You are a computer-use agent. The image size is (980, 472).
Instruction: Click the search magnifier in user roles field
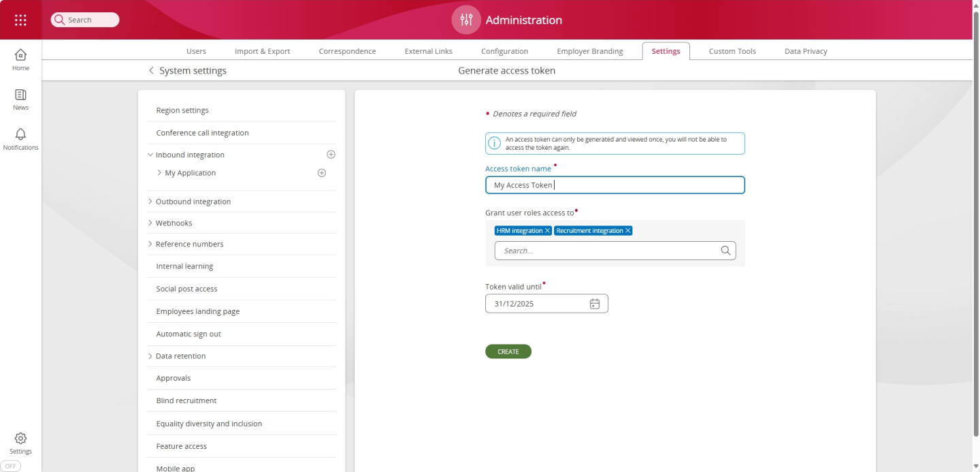(725, 250)
